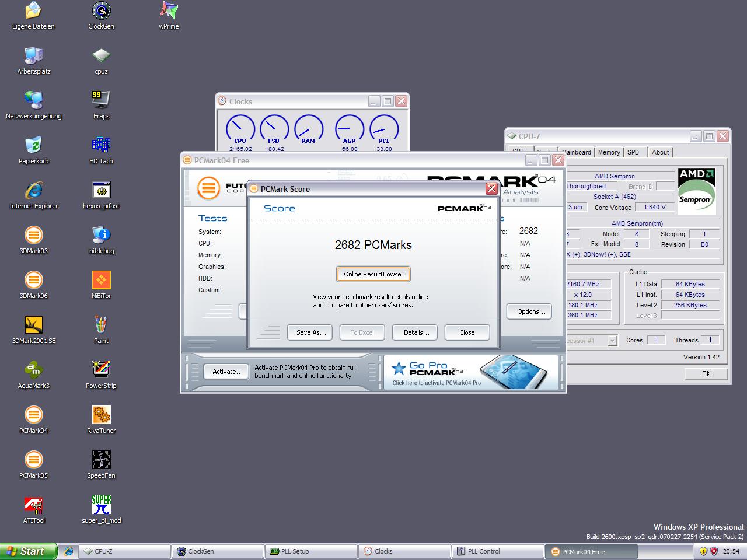Launch Internet Explorer from quick launch
The image size is (747, 560).
tap(69, 551)
